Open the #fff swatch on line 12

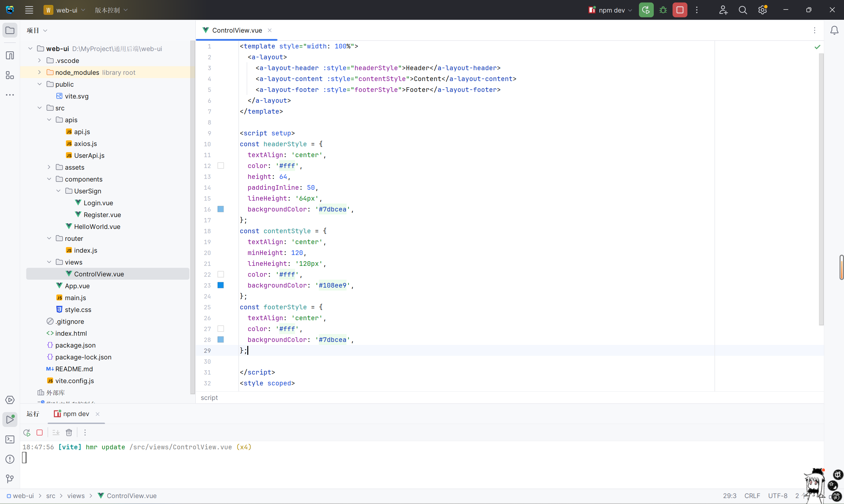pyautogui.click(x=221, y=166)
